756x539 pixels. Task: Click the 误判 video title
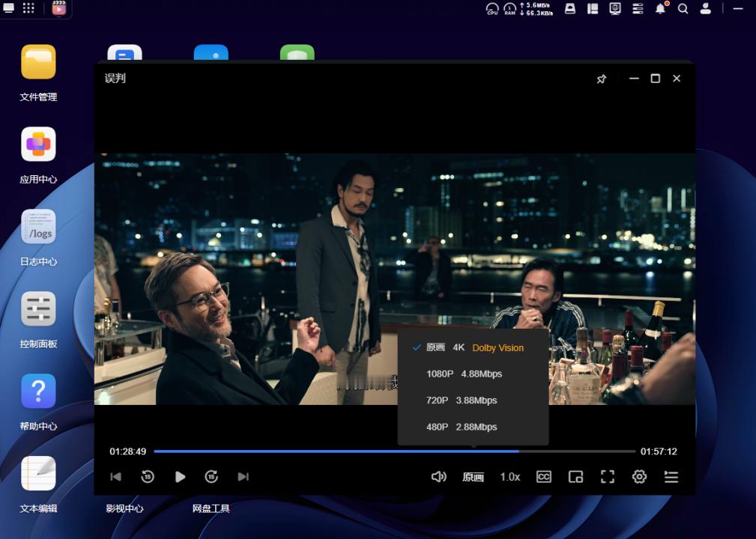(x=115, y=78)
